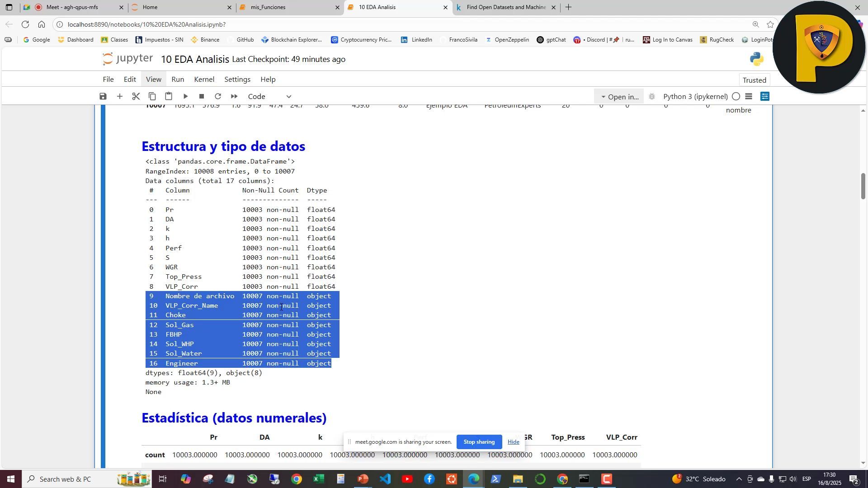The width and height of the screenshot is (868, 488).
Task: Close the mis_Funciones tab
Action: tap(337, 8)
